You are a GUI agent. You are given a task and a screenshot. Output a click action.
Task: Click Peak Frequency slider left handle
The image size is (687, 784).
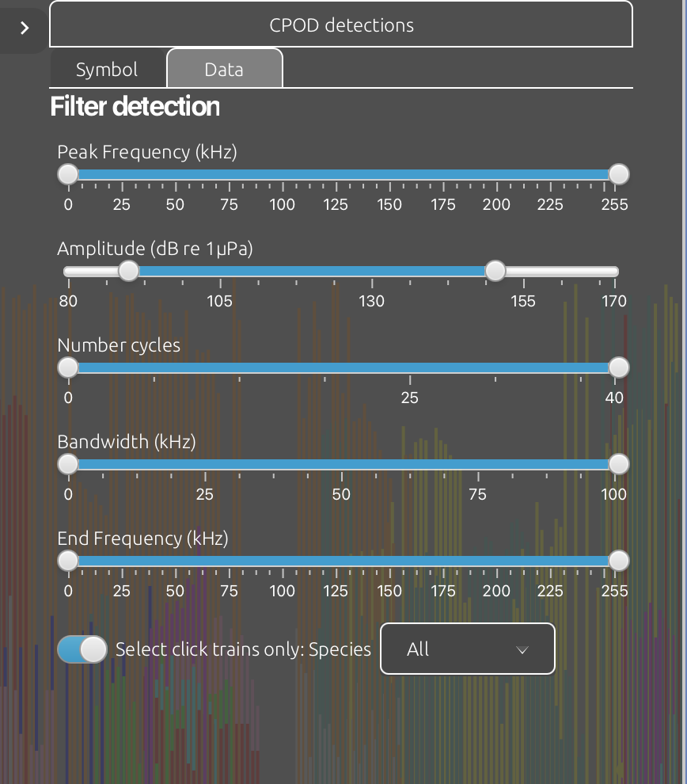point(68,174)
